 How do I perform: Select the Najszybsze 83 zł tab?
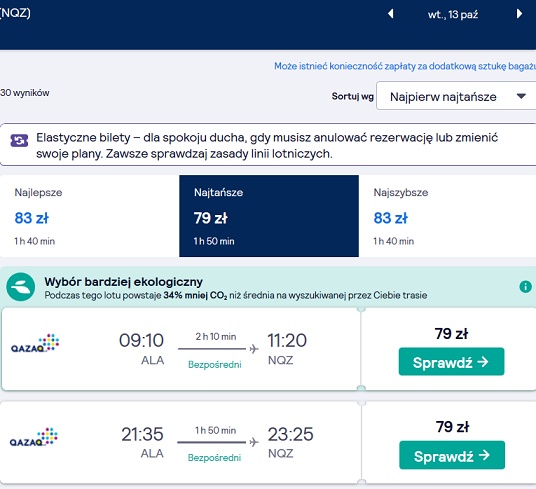tap(447, 216)
